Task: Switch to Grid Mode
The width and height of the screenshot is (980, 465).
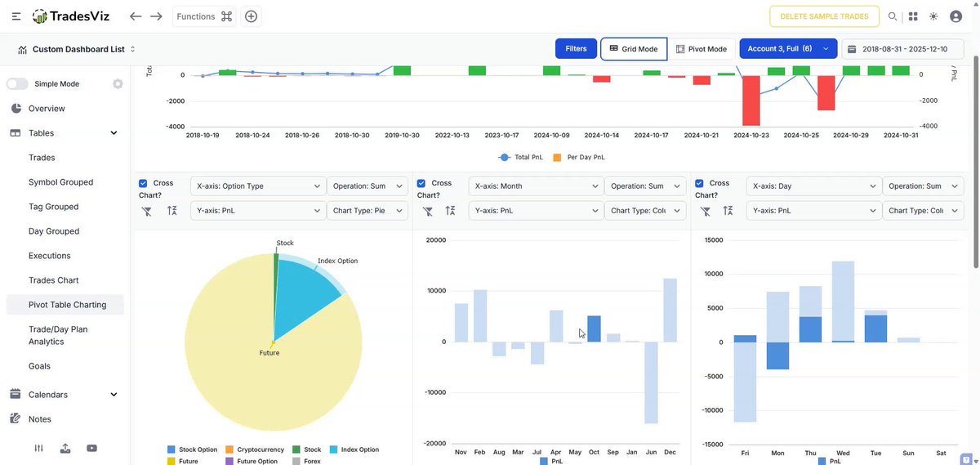Action: [634, 49]
